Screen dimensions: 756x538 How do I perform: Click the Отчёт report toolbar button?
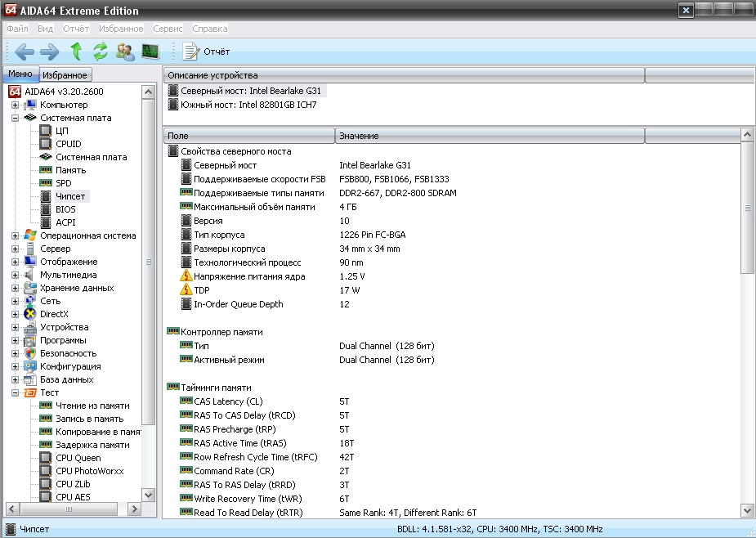(x=206, y=52)
